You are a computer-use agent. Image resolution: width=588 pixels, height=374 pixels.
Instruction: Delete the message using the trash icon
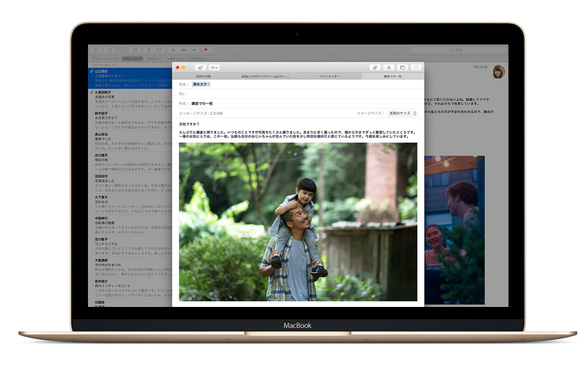click(149, 50)
